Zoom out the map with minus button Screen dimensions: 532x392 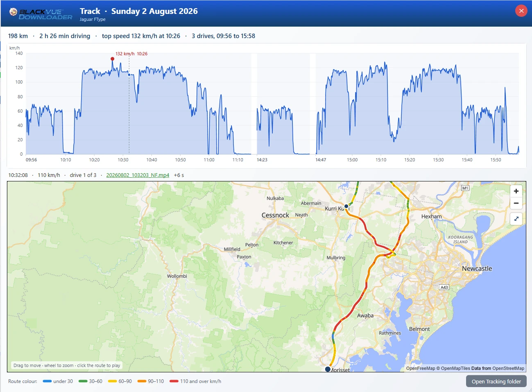click(x=516, y=203)
